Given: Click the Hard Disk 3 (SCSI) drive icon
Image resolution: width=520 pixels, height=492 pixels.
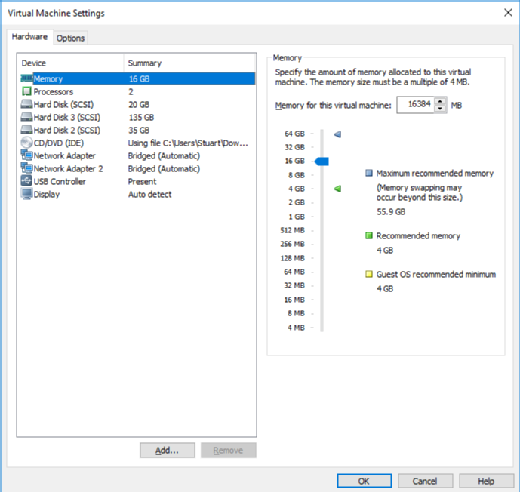Looking at the screenshot, I should (x=26, y=117).
